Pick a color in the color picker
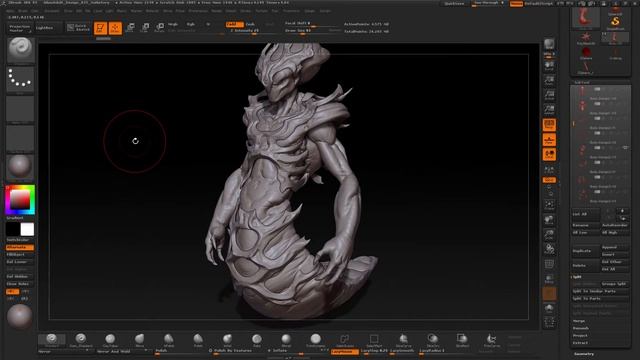This screenshot has height=360, width=640. pyautogui.click(x=20, y=200)
